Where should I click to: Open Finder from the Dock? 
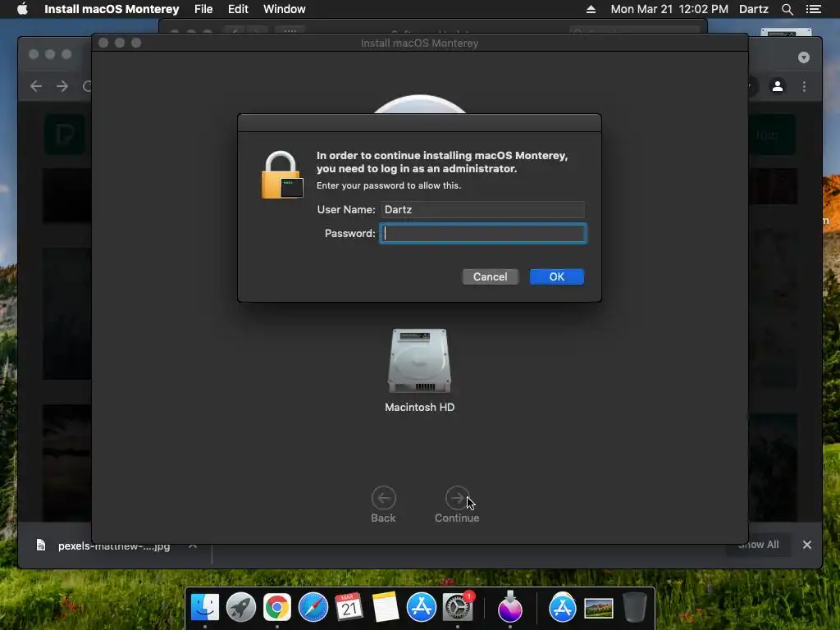tap(205, 608)
